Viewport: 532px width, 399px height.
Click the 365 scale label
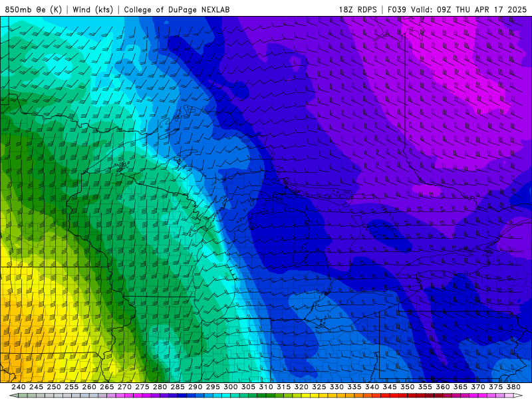point(460,387)
